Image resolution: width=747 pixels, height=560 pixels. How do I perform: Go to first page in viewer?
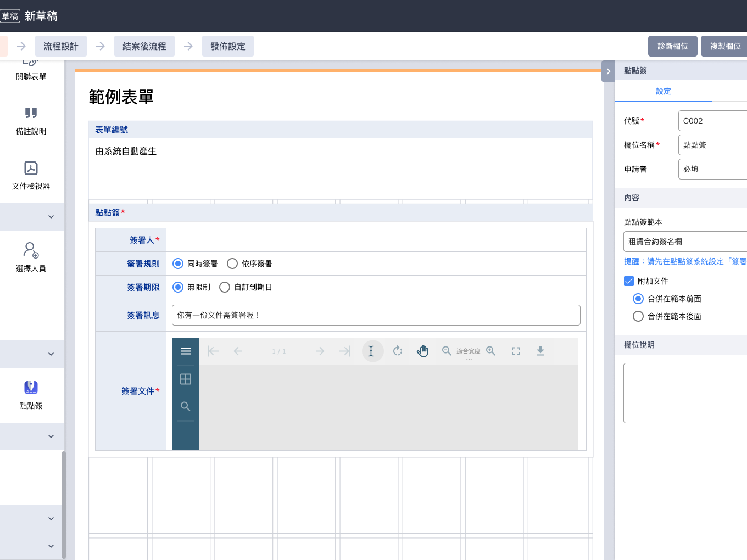coord(213,351)
